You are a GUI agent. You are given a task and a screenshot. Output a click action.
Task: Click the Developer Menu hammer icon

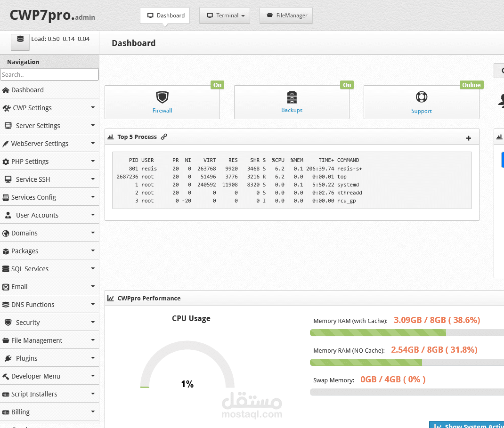click(x=6, y=377)
